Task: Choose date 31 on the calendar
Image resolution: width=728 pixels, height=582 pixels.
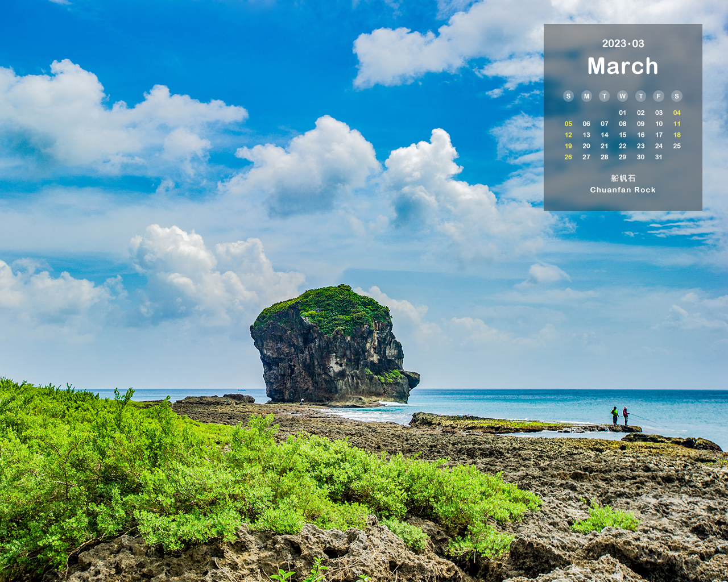Action: (x=659, y=157)
